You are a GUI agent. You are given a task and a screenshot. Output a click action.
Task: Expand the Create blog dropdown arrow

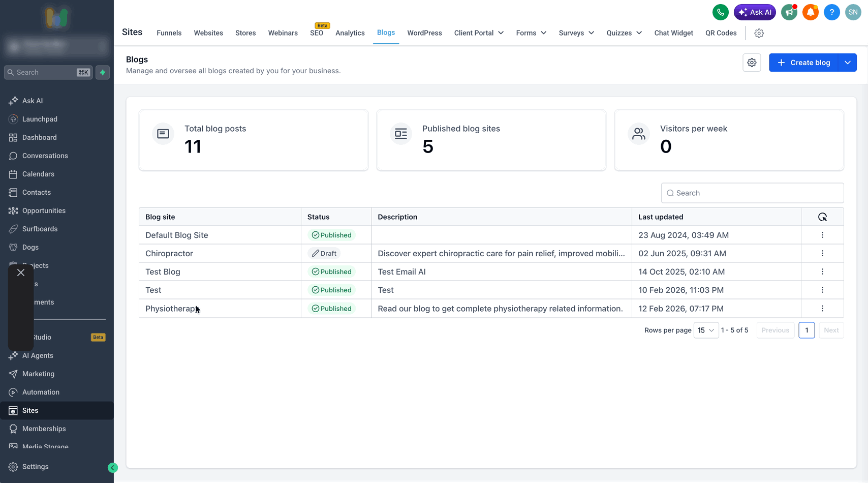click(847, 63)
